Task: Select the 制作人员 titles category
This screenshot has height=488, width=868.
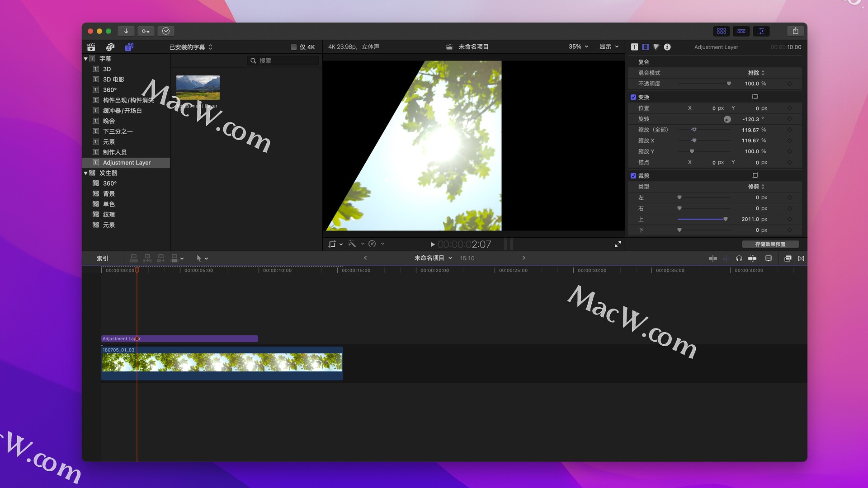Action: (115, 152)
